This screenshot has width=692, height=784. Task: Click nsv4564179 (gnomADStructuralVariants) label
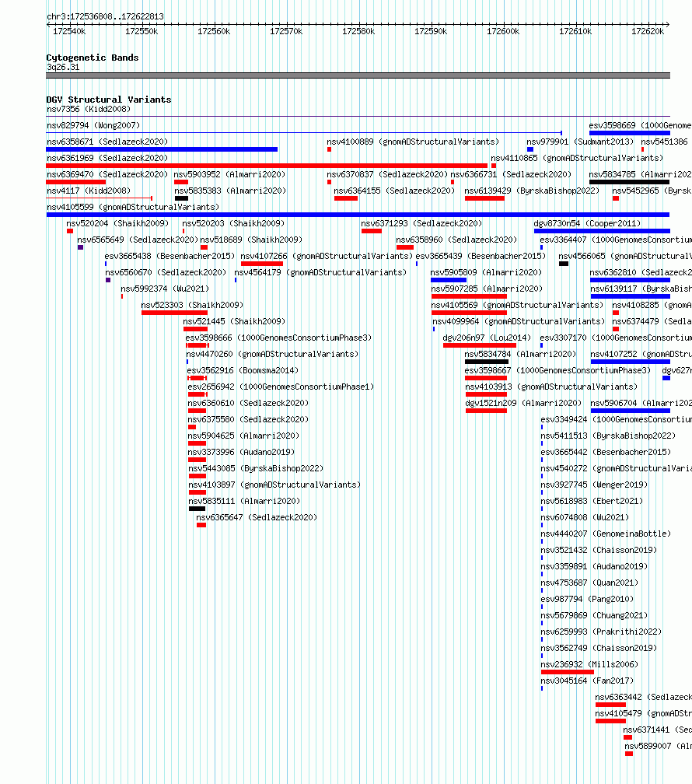(x=320, y=272)
